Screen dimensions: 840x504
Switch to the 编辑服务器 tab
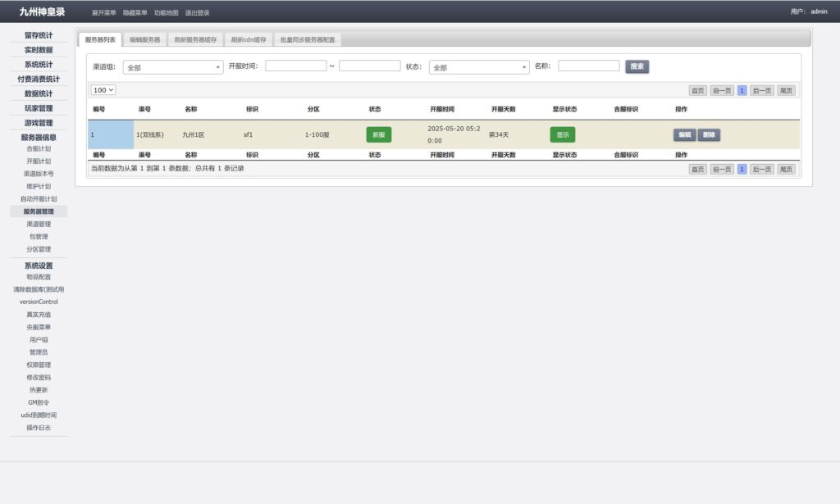(145, 39)
